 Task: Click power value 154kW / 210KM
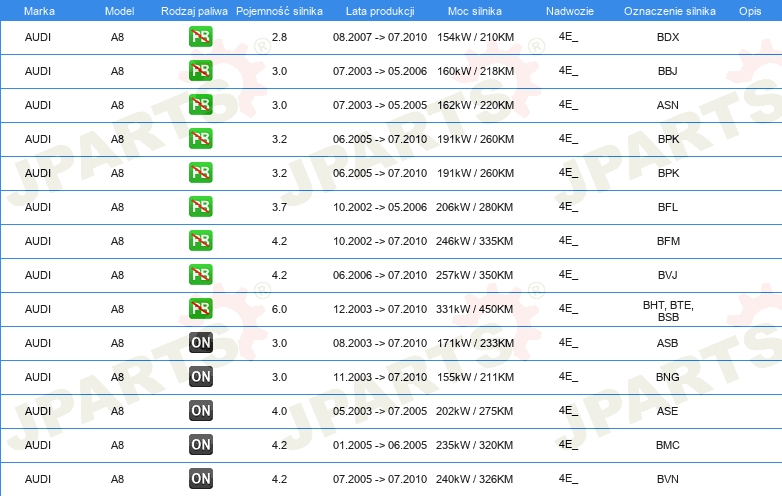(x=475, y=37)
